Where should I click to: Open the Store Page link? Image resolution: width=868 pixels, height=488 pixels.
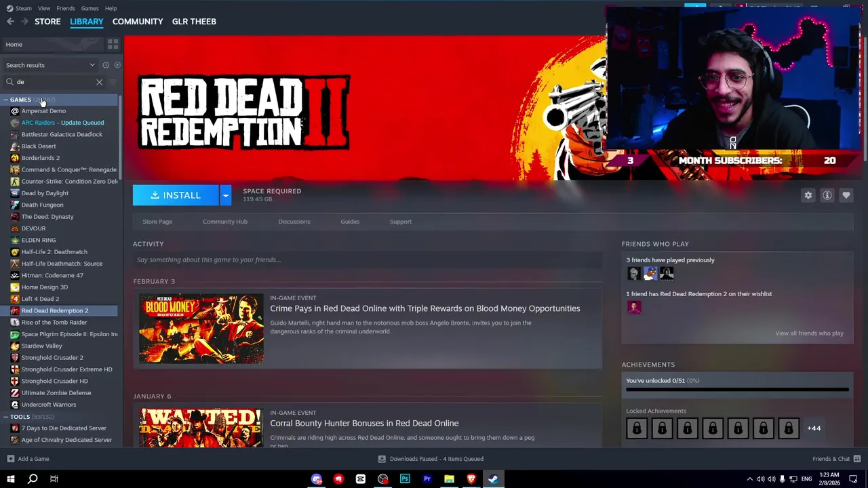pos(157,222)
